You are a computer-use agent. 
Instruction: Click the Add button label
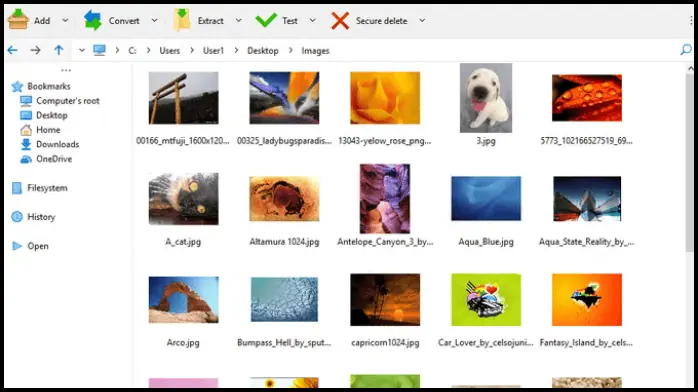[x=42, y=20]
